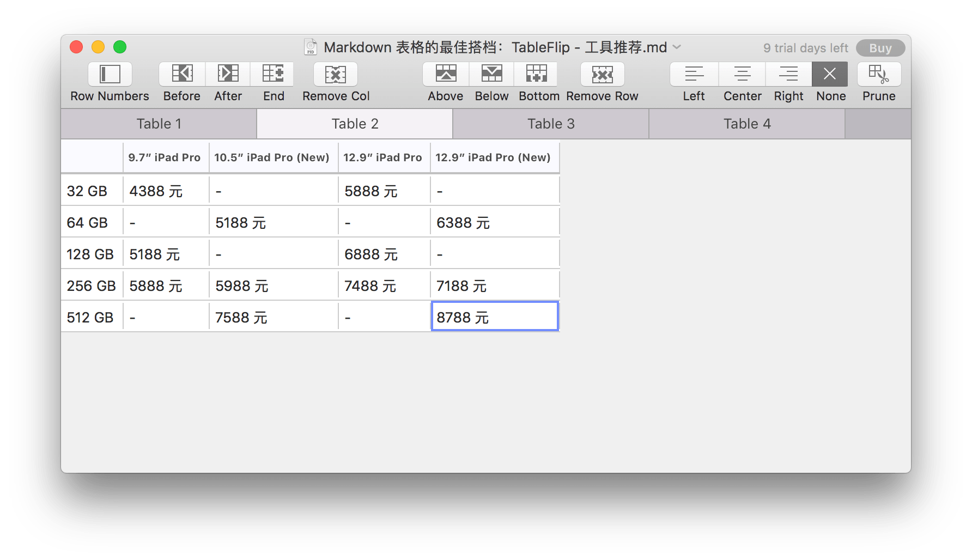Click the Remove Col icon

(x=336, y=74)
